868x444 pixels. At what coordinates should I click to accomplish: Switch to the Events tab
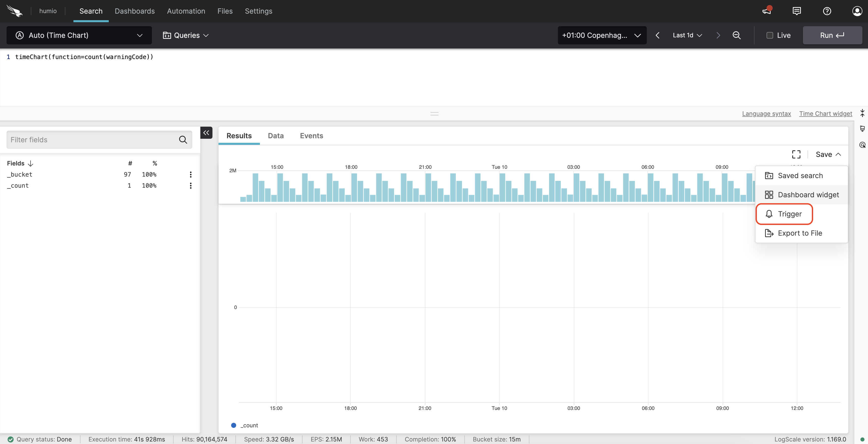point(311,136)
